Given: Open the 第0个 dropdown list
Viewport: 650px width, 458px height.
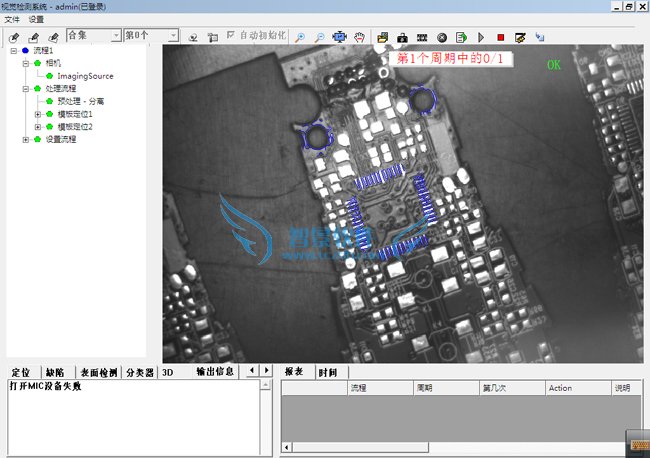Looking at the screenshot, I should [173, 36].
